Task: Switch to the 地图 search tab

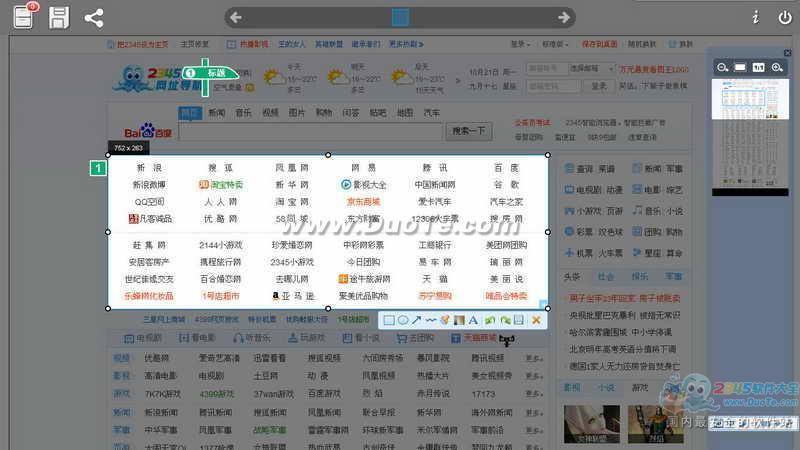Action: (x=405, y=112)
